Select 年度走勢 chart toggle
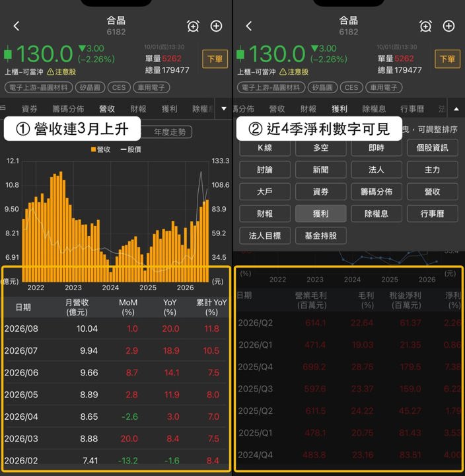This screenshot has height=476, width=465. [170, 132]
